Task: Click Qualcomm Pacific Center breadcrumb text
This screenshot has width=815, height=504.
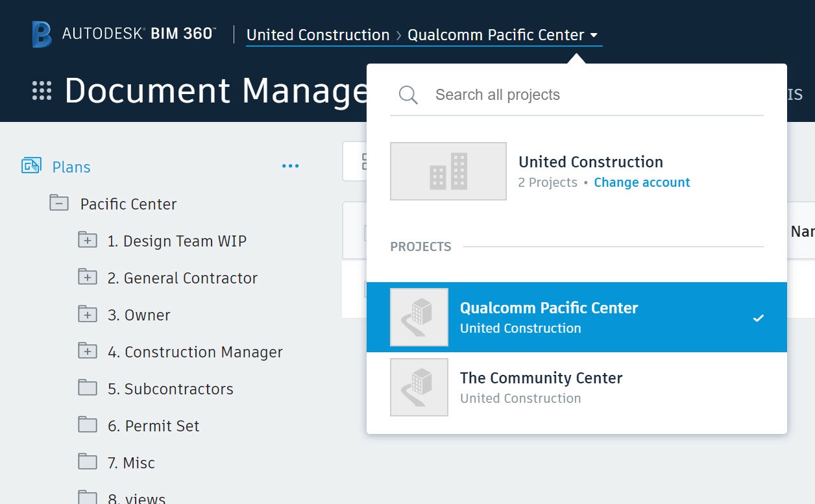Action: pos(496,35)
